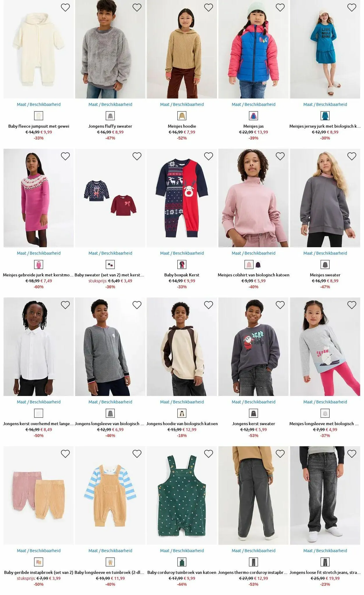
Task: Open Meisjes jersey jurk product title
Action: (325, 126)
